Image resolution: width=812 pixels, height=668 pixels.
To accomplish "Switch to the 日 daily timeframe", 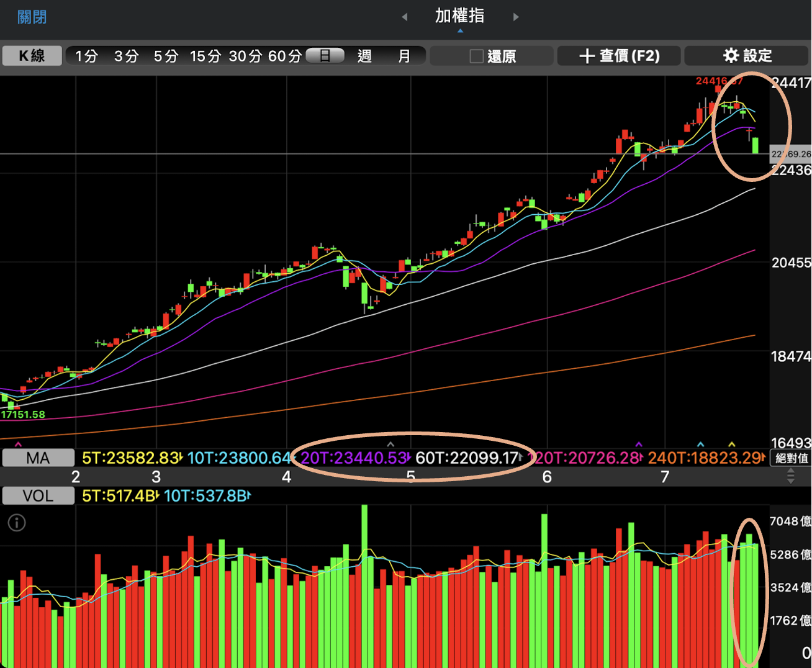I will pyautogui.click(x=325, y=56).
